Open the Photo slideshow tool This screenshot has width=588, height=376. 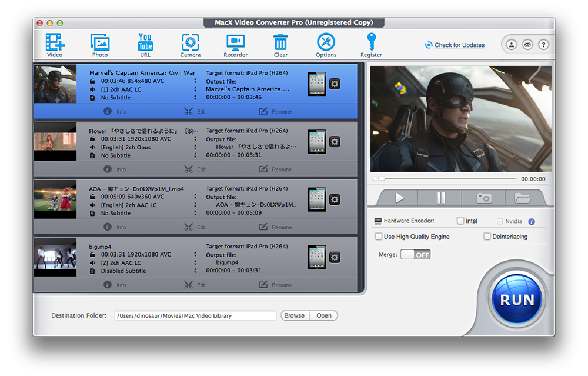click(100, 42)
